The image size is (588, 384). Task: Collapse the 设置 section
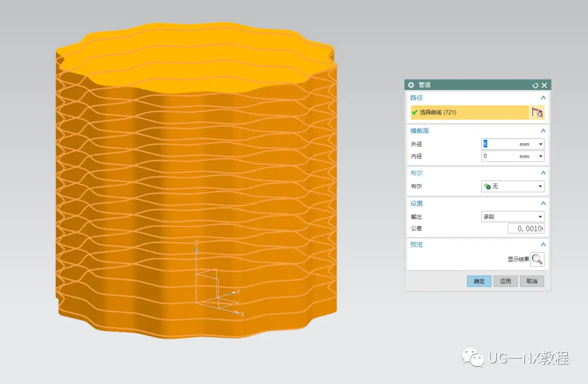click(543, 203)
